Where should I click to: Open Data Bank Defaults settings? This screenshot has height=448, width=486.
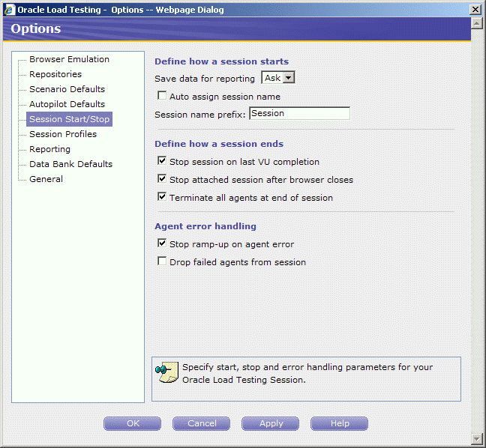point(70,164)
